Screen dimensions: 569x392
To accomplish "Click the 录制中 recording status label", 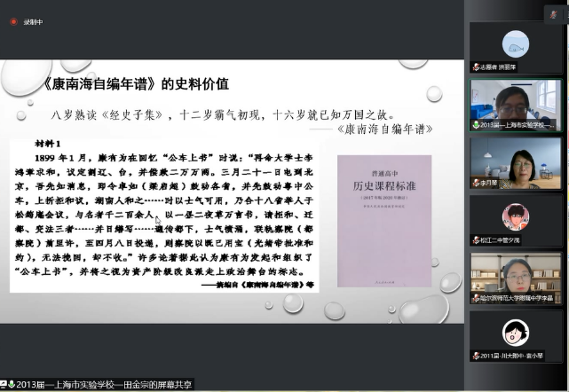I will (33, 22).
